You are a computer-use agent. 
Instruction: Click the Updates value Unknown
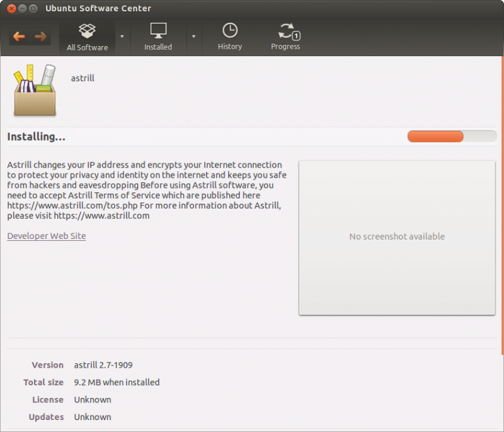[x=93, y=417]
